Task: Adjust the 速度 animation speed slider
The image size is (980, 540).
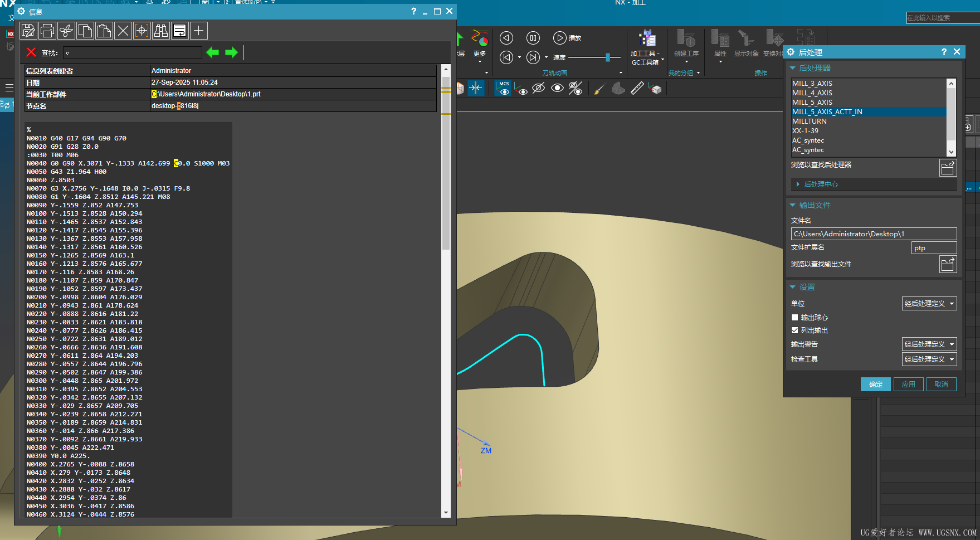Action: coord(608,57)
